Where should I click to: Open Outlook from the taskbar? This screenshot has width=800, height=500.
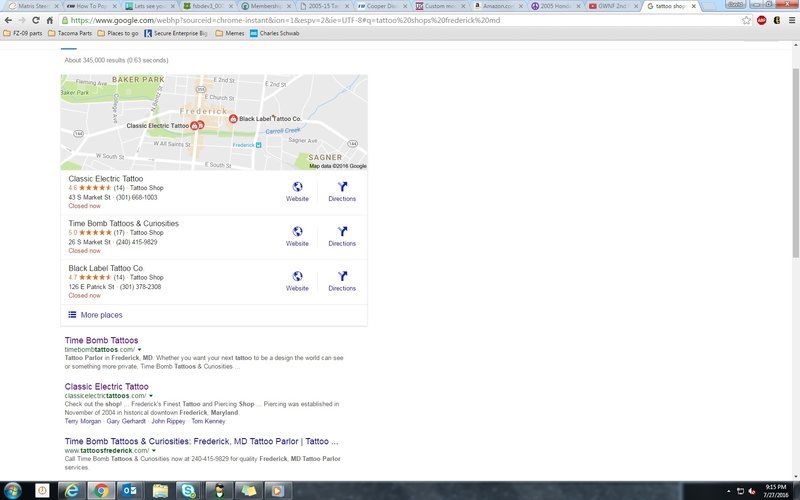click(x=130, y=491)
